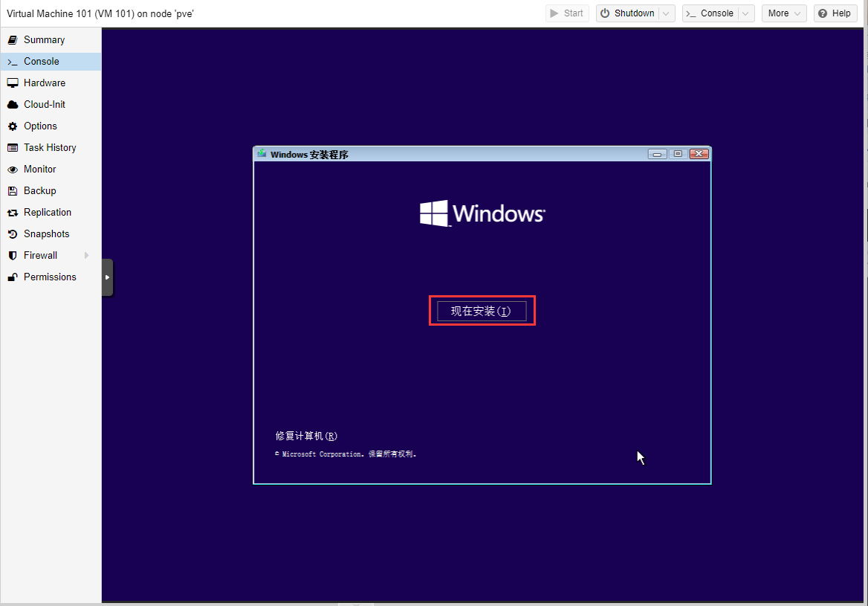Click the Backup floppy disk icon
Image resolution: width=868 pixels, height=606 pixels.
click(x=13, y=191)
